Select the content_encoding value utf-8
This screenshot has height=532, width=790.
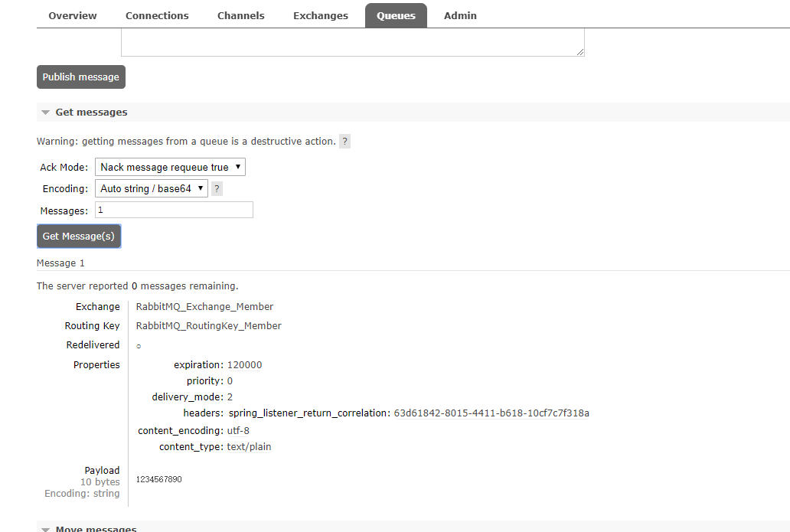pyautogui.click(x=238, y=431)
